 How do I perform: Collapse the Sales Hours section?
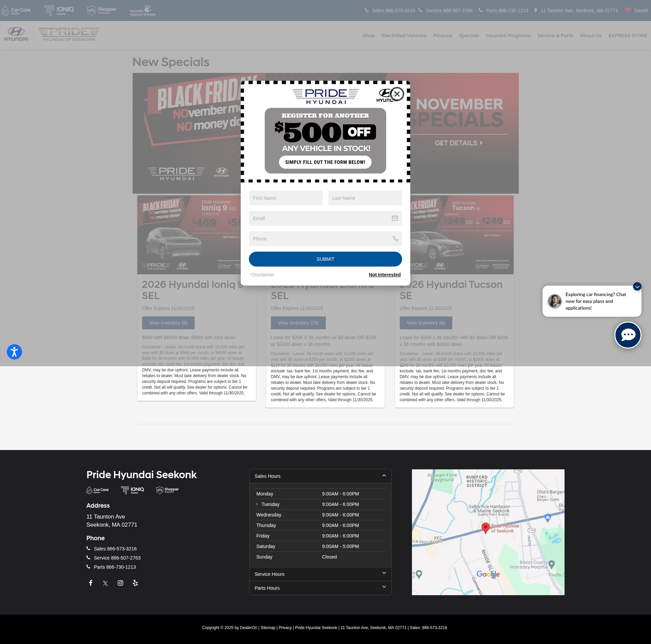click(320, 476)
